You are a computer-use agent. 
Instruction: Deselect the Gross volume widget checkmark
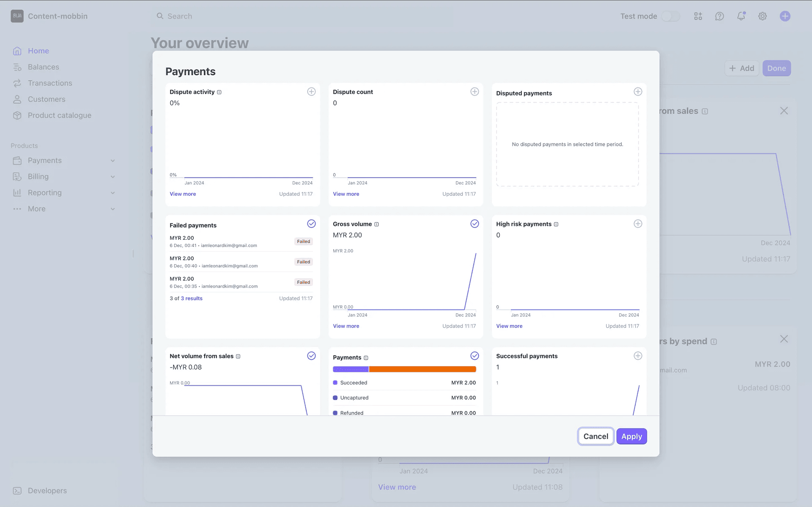tap(475, 224)
